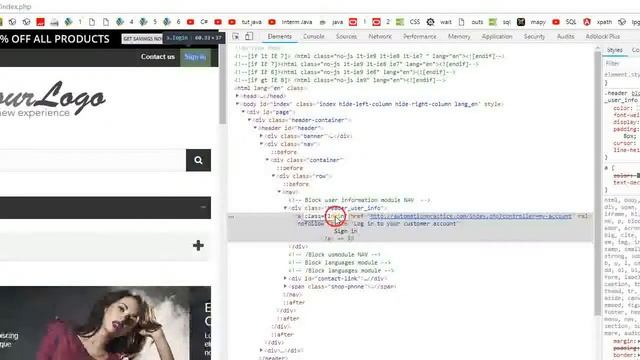Open the C# YouTube bookmark
The height and width of the screenshot is (360, 640).
[x=198, y=22]
